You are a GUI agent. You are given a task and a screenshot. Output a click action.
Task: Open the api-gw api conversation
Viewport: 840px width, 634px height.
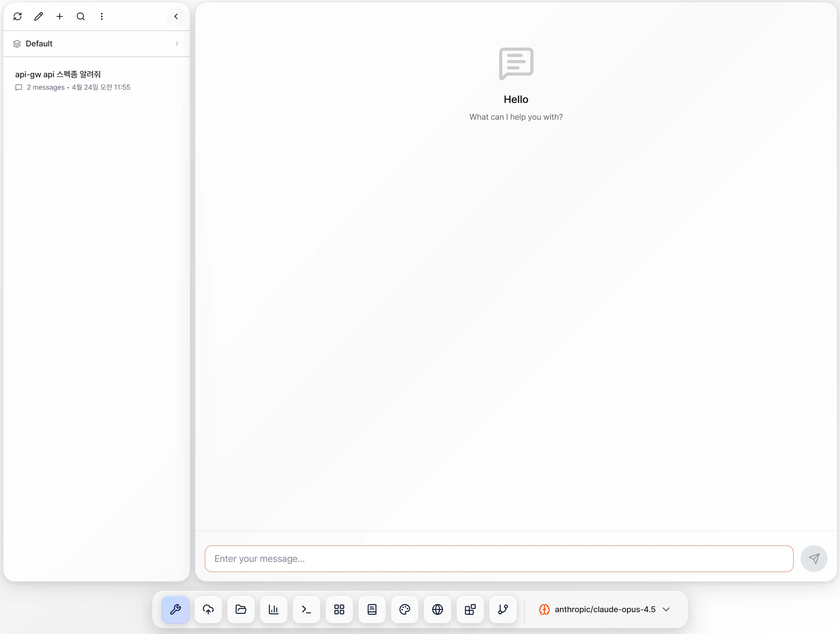click(x=73, y=80)
